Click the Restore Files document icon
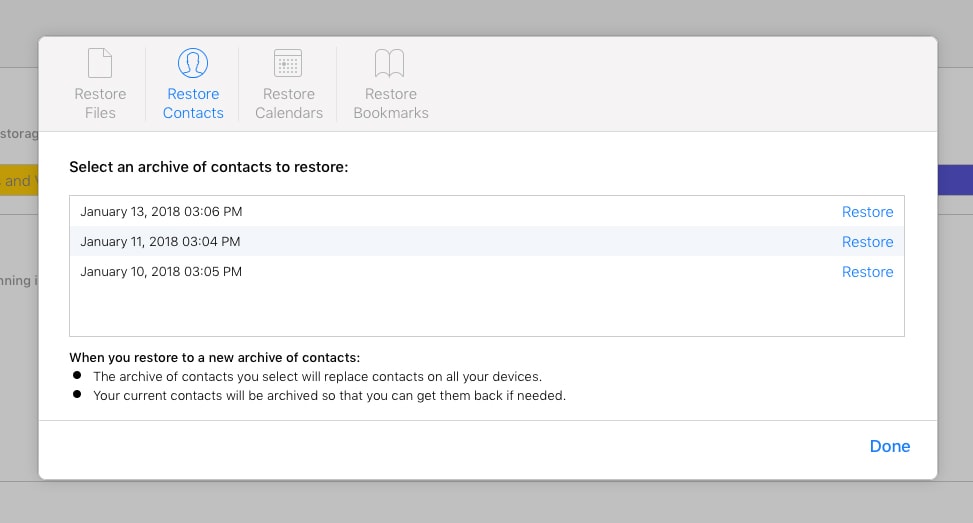Image resolution: width=973 pixels, height=523 pixels. pyautogui.click(x=100, y=63)
